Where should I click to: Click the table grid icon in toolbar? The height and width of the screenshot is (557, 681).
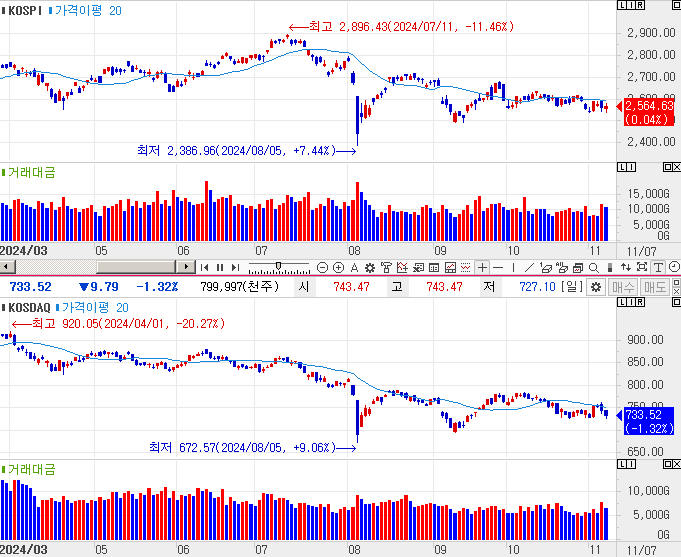click(434, 268)
